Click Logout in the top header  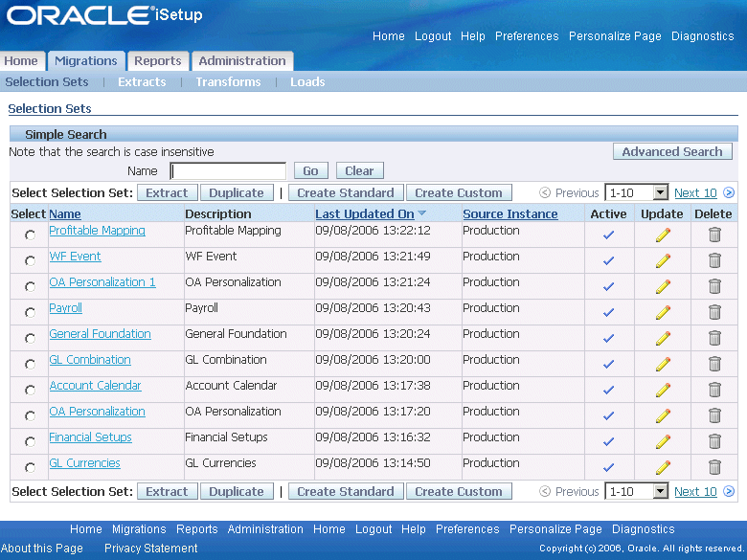click(x=433, y=36)
